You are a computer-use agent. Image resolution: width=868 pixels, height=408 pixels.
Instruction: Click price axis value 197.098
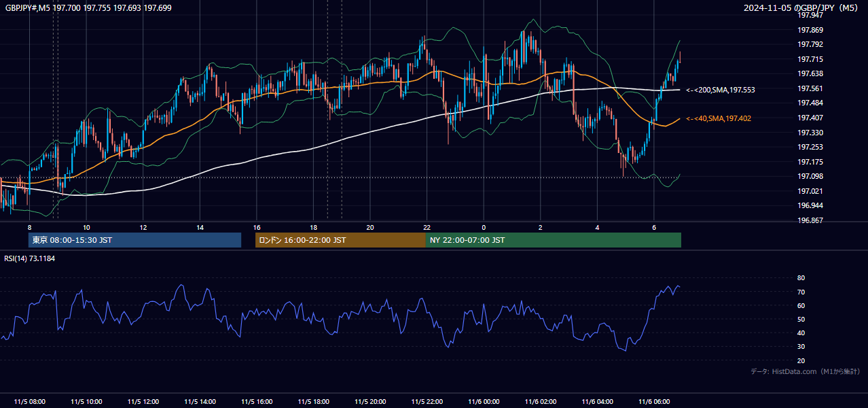click(x=810, y=176)
